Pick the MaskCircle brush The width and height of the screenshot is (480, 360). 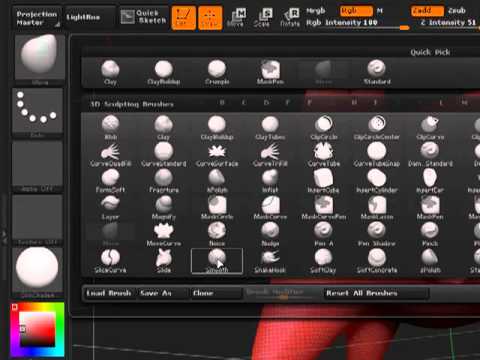pyautogui.click(x=217, y=208)
